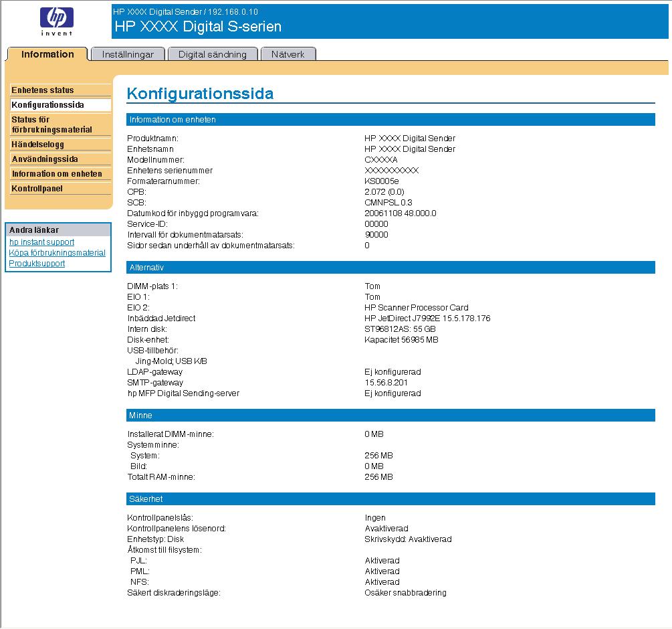This screenshot has height=629, width=672.
Task: Select Konfigurationssida in the sidebar
Action: tap(60, 104)
